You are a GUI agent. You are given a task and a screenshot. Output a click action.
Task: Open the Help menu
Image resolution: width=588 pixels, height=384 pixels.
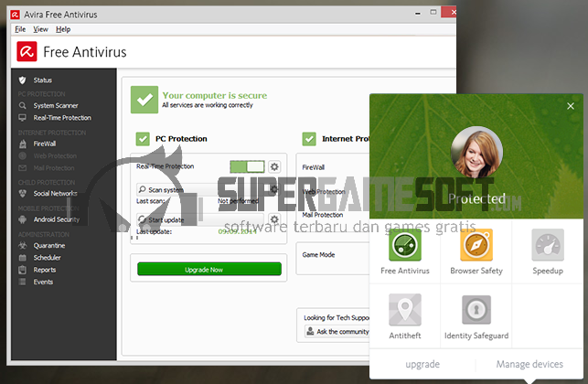pyautogui.click(x=63, y=29)
